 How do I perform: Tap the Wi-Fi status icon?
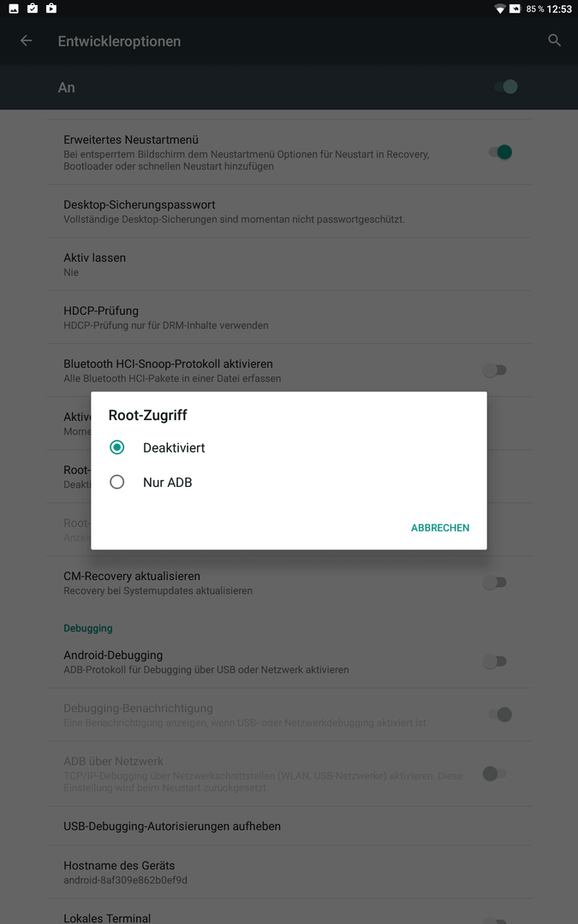[x=500, y=9]
